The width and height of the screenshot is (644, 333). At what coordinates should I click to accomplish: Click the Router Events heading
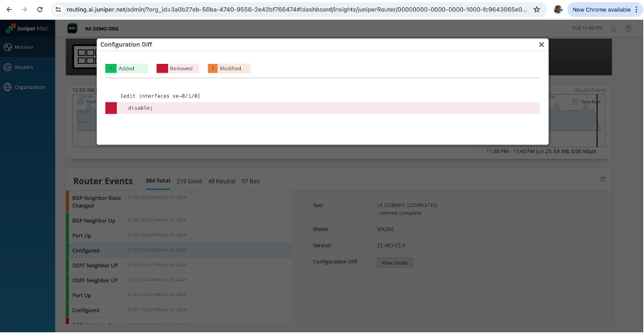point(103,181)
